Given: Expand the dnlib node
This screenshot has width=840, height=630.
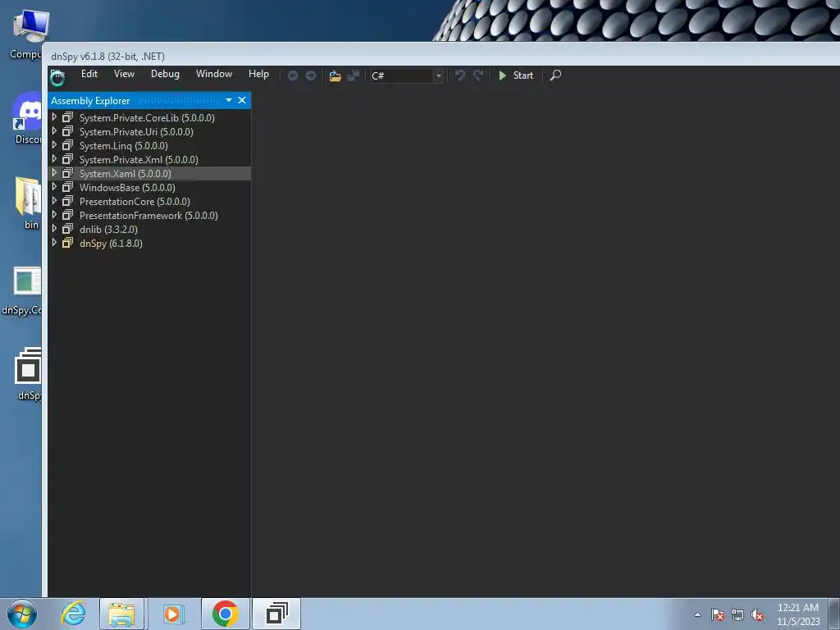Looking at the screenshot, I should pos(54,228).
